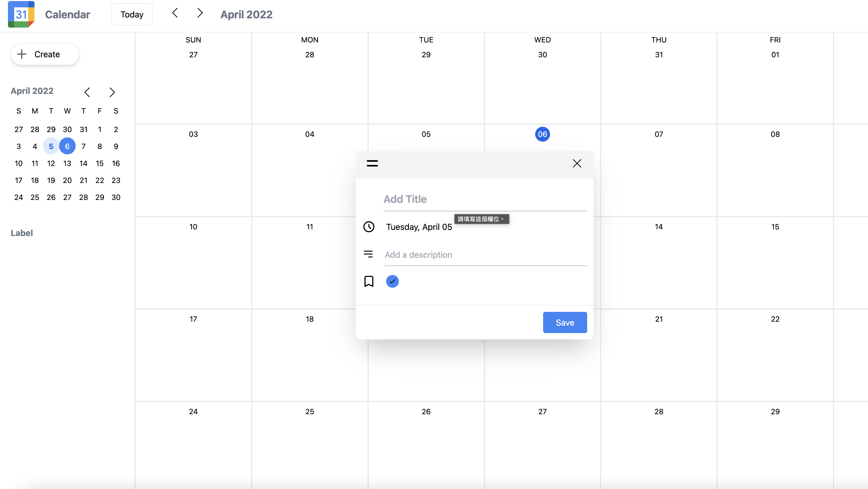Pick 30 in last row of mini calendar
The height and width of the screenshot is (489, 868).
[116, 197]
